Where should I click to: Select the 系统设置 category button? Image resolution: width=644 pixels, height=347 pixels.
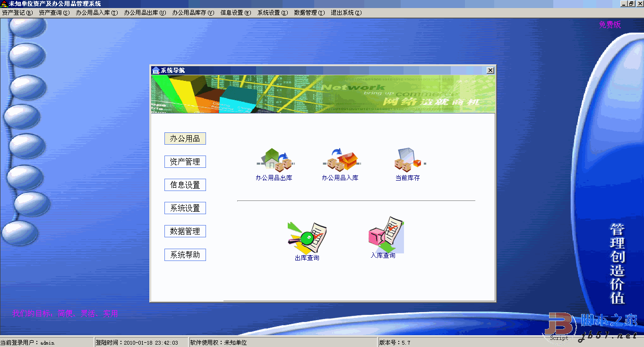[x=185, y=208]
